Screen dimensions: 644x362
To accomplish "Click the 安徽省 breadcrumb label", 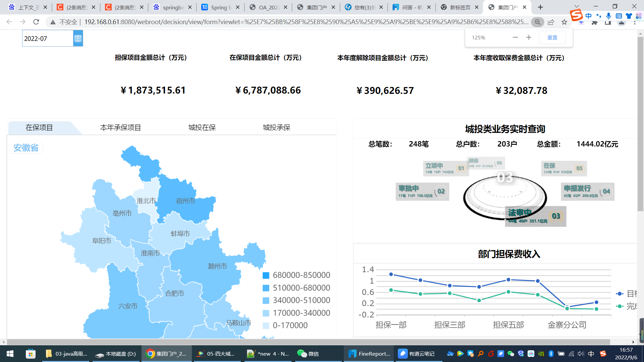I will coord(26,148).
